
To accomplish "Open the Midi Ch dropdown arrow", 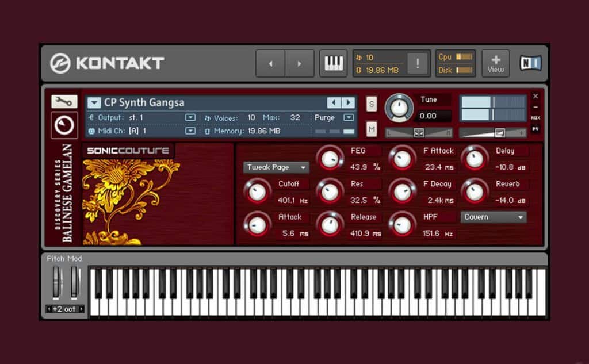I will tap(190, 131).
